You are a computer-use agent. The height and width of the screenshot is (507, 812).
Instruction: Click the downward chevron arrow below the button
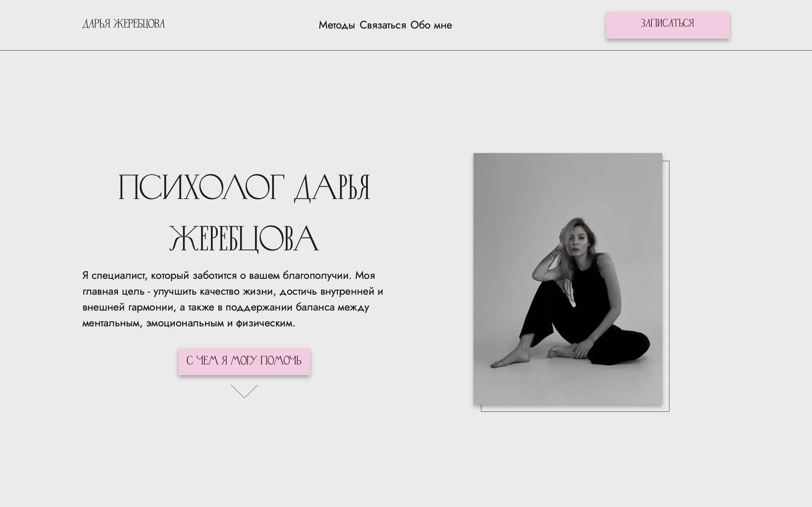click(244, 391)
